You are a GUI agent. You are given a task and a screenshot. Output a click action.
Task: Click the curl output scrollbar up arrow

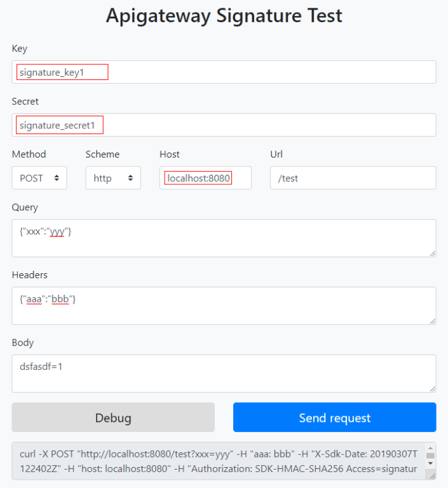click(430, 448)
